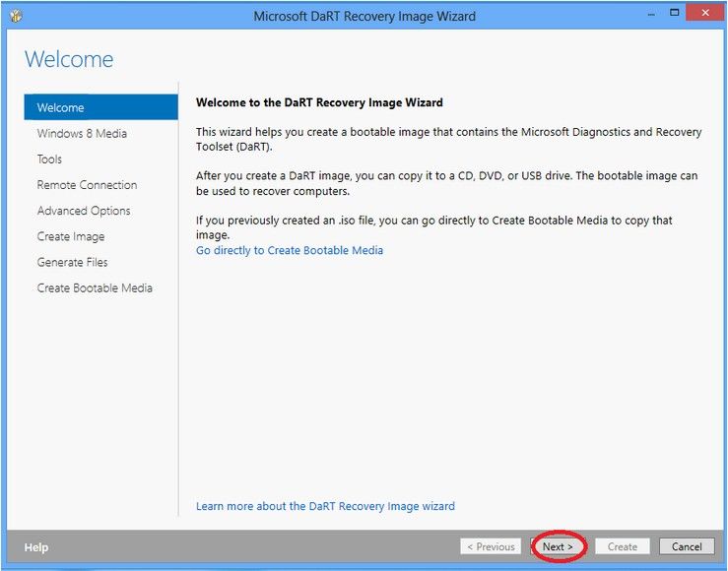Viewport: 728px width, 571px height.
Task: Open the Create Bootable Media step
Action: pyautogui.click(x=95, y=288)
